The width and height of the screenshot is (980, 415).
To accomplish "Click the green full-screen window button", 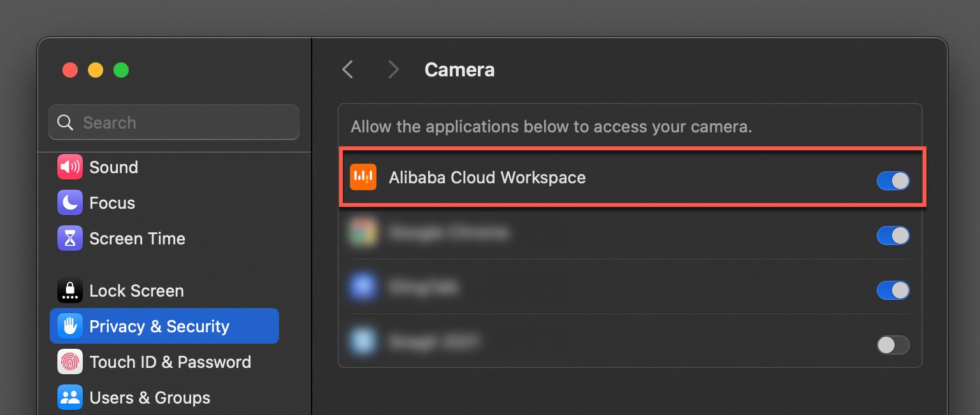I will click(x=121, y=70).
